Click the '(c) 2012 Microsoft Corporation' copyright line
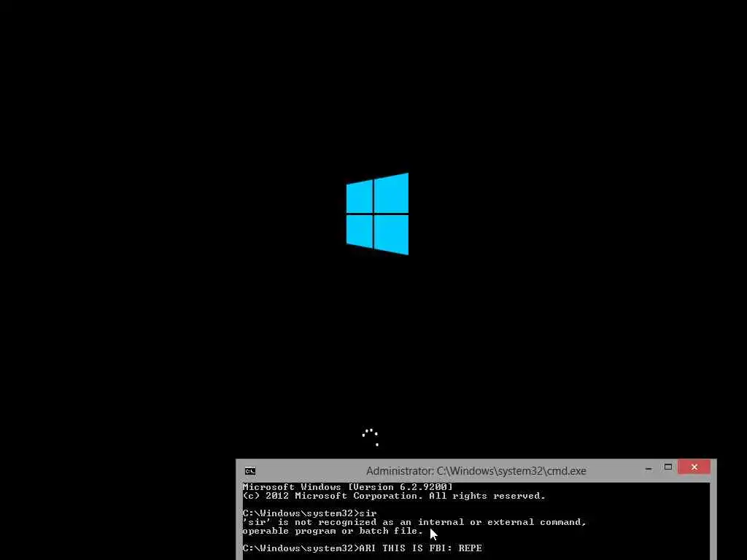 tap(393, 496)
